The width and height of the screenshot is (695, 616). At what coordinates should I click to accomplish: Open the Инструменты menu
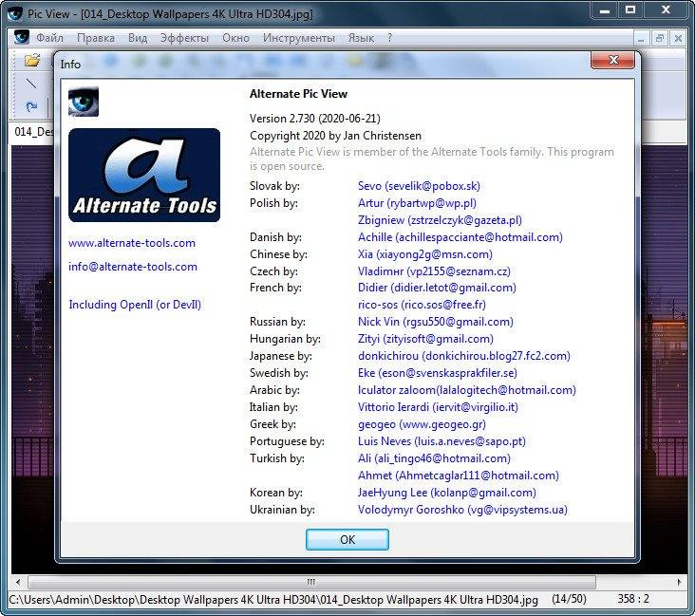299,38
